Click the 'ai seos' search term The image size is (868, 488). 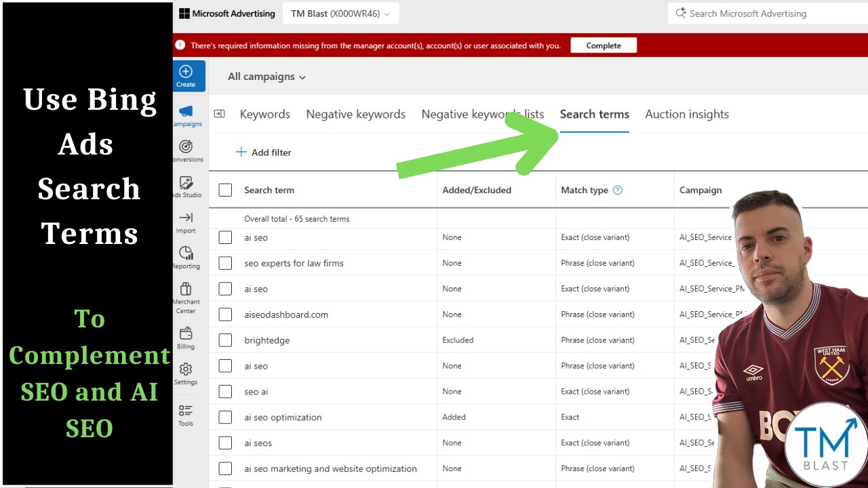point(258,443)
